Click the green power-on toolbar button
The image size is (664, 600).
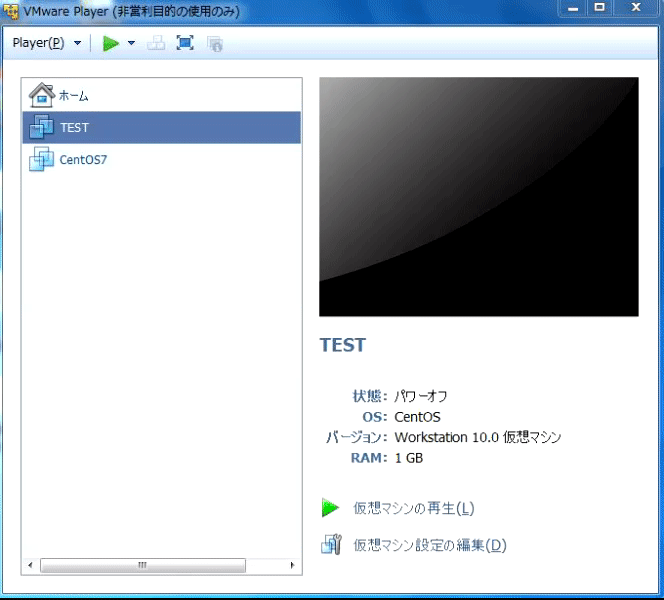[x=111, y=43]
